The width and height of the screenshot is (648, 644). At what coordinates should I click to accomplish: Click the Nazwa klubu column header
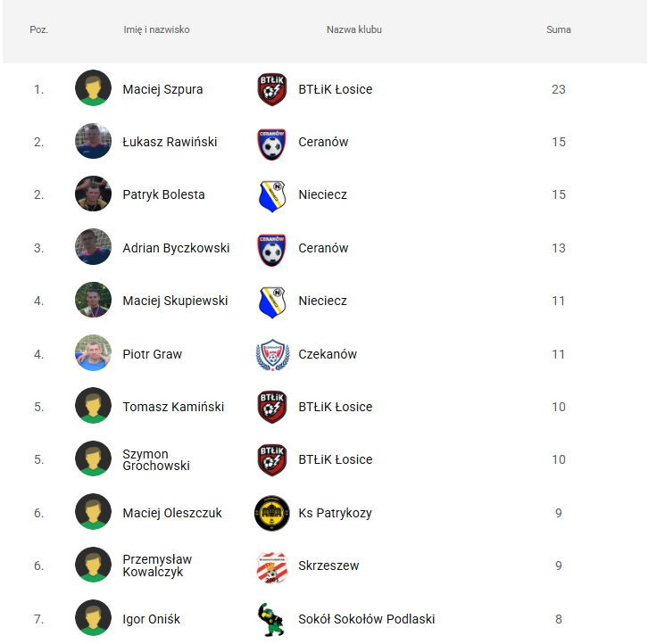tap(353, 29)
